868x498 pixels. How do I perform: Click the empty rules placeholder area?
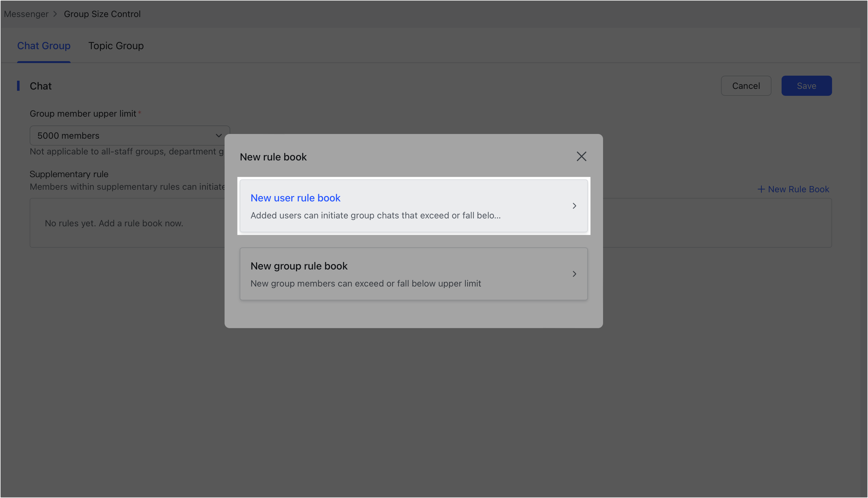pyautogui.click(x=114, y=223)
